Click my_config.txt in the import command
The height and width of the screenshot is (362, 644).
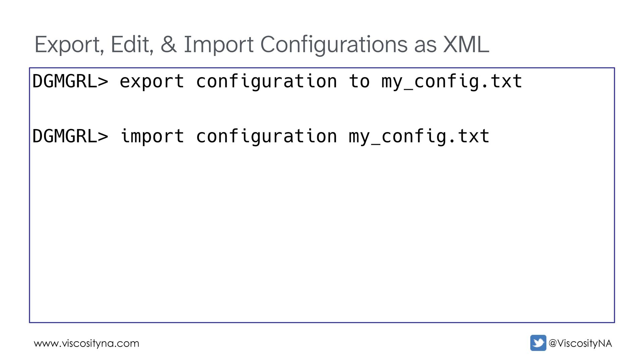(419, 136)
